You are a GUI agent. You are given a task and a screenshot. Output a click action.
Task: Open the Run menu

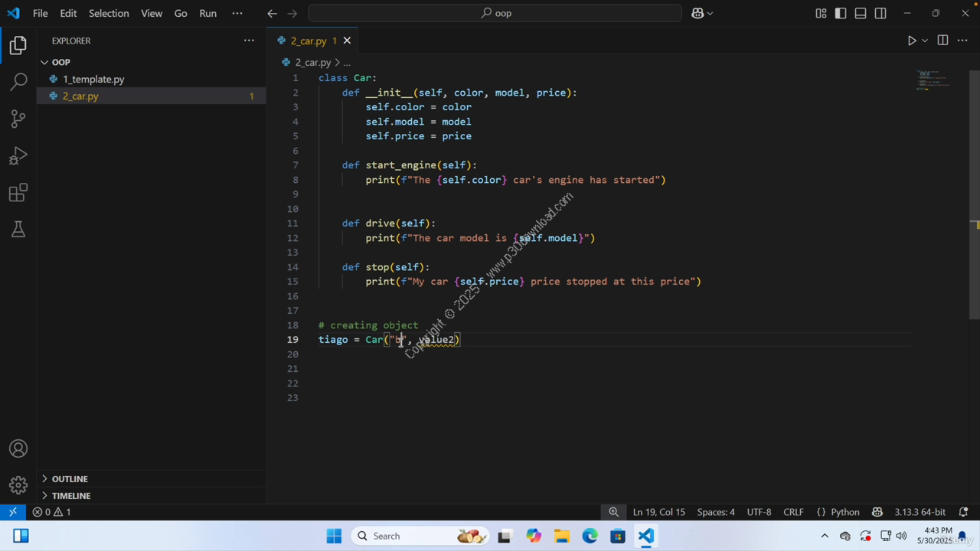207,13
